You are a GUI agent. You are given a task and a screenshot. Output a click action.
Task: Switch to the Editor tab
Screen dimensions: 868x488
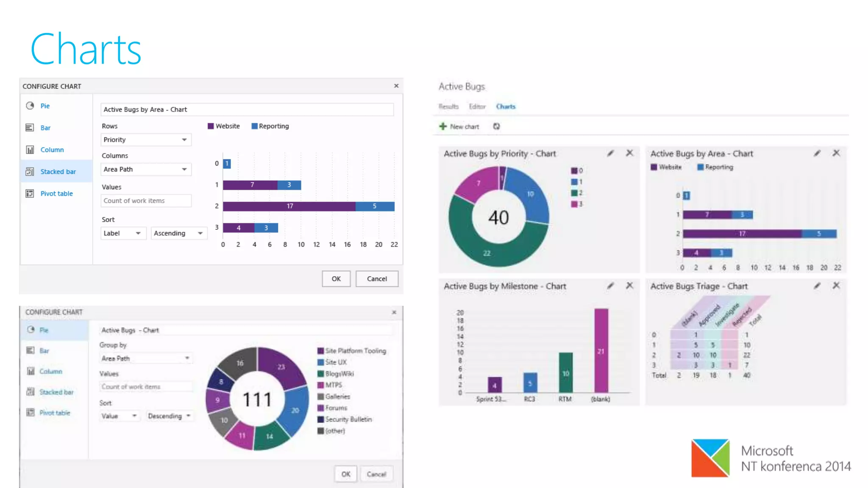pos(477,106)
